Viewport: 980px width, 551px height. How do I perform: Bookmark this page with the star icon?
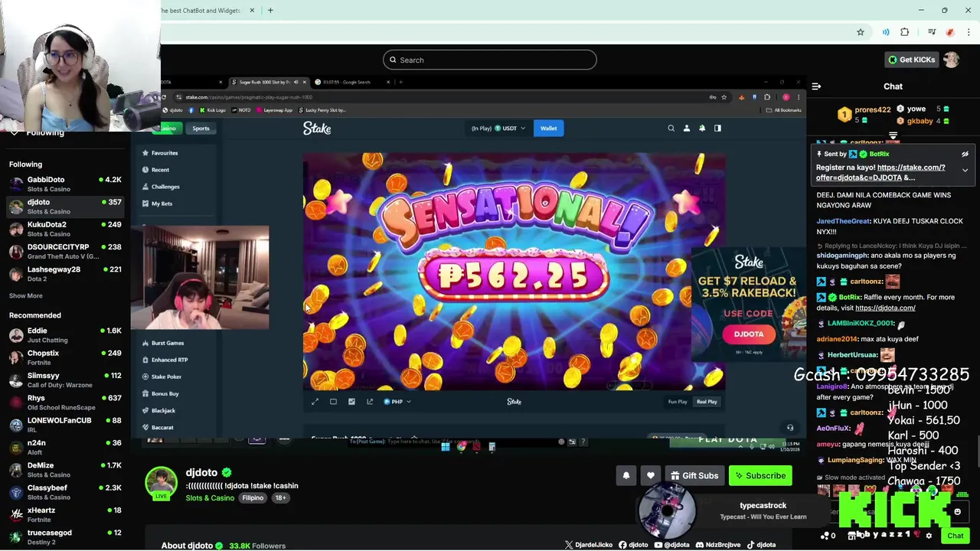tap(861, 32)
